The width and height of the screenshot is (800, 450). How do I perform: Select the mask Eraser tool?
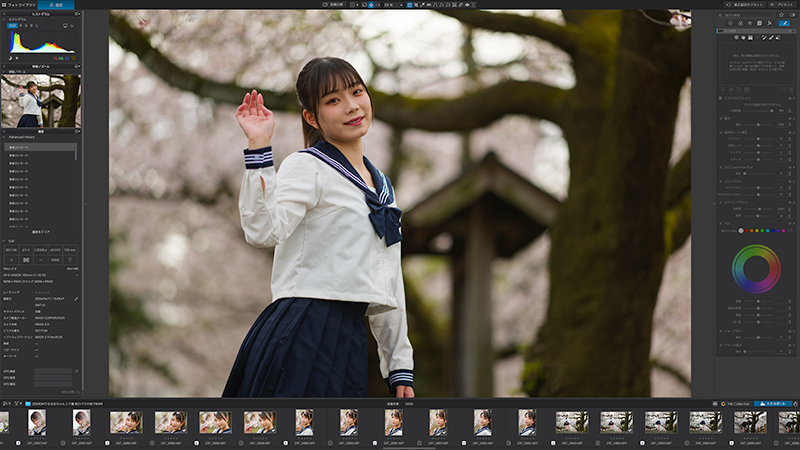click(x=778, y=38)
